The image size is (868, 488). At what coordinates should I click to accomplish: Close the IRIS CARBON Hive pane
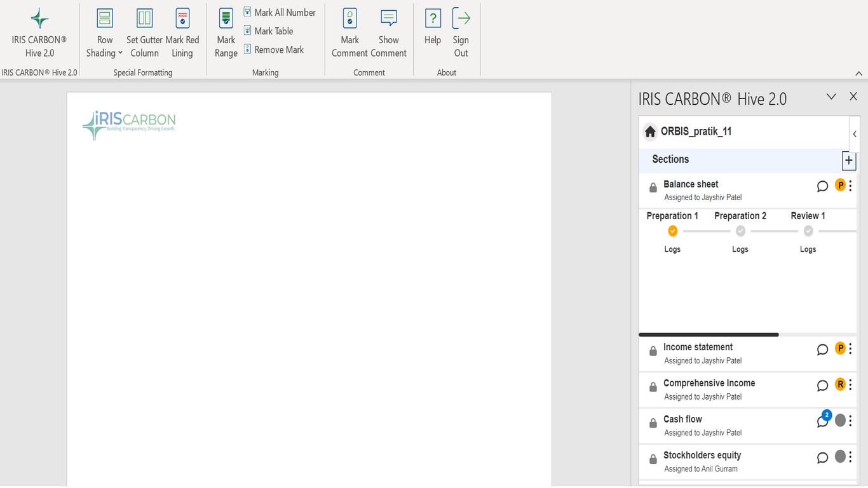click(853, 97)
